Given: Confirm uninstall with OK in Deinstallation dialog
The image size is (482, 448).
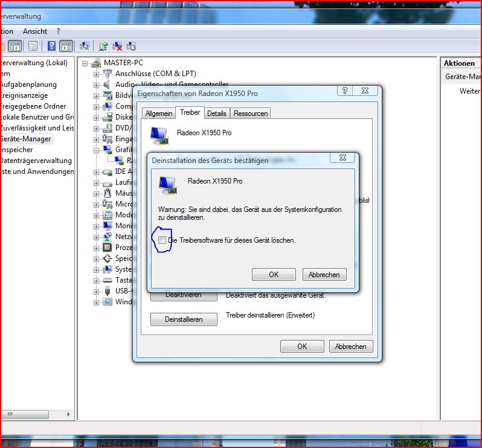Looking at the screenshot, I should [274, 274].
